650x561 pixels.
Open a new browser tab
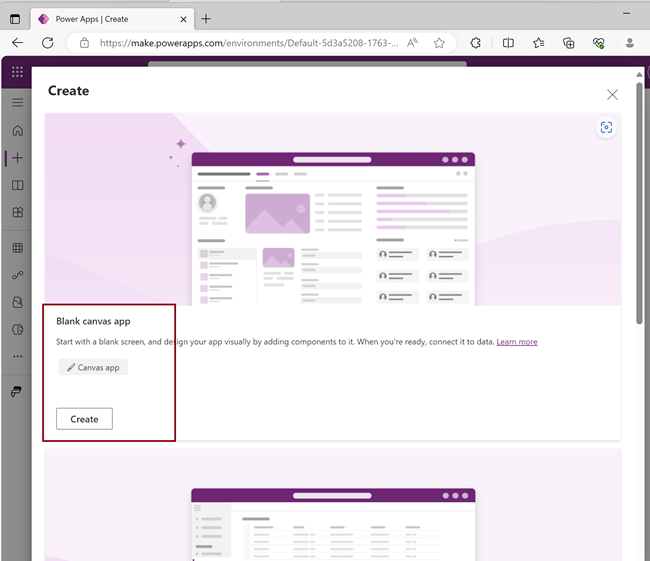pyautogui.click(x=206, y=19)
